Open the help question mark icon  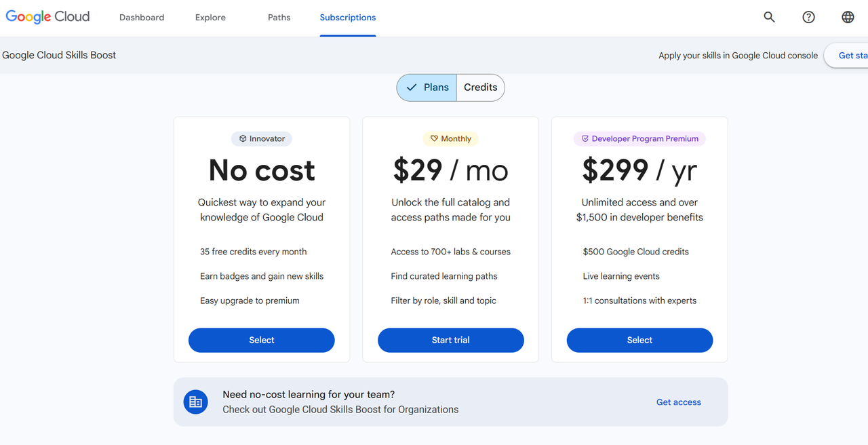[x=808, y=18]
